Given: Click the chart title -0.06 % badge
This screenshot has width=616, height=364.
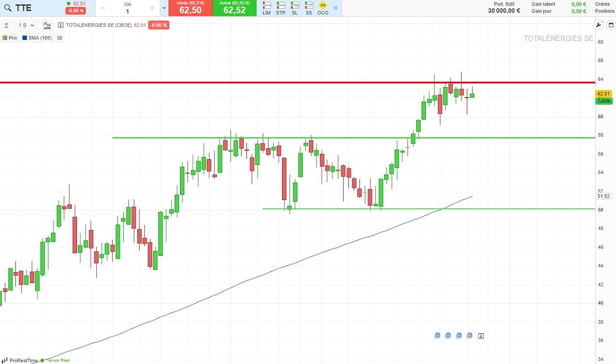Looking at the screenshot, I should [158, 25].
